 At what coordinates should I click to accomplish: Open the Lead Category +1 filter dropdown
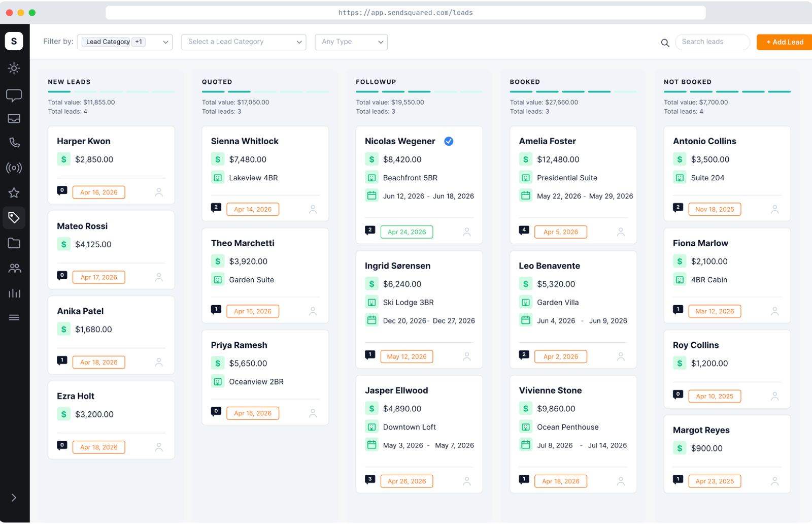125,42
